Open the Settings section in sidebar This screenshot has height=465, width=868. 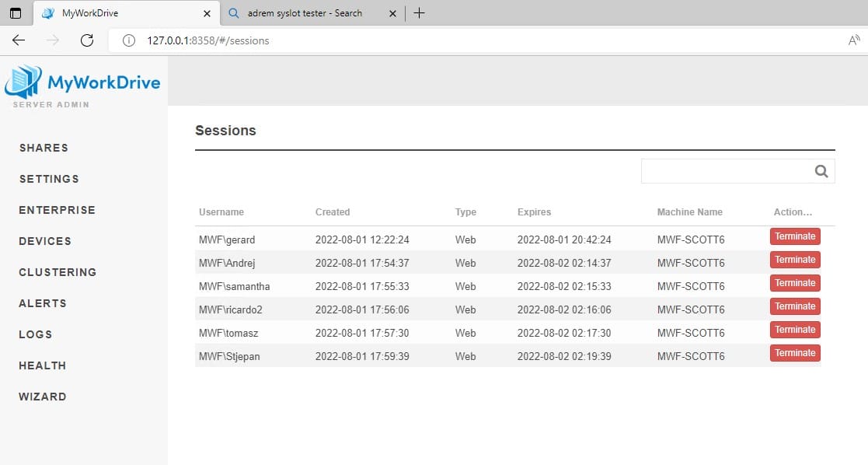[49, 179]
